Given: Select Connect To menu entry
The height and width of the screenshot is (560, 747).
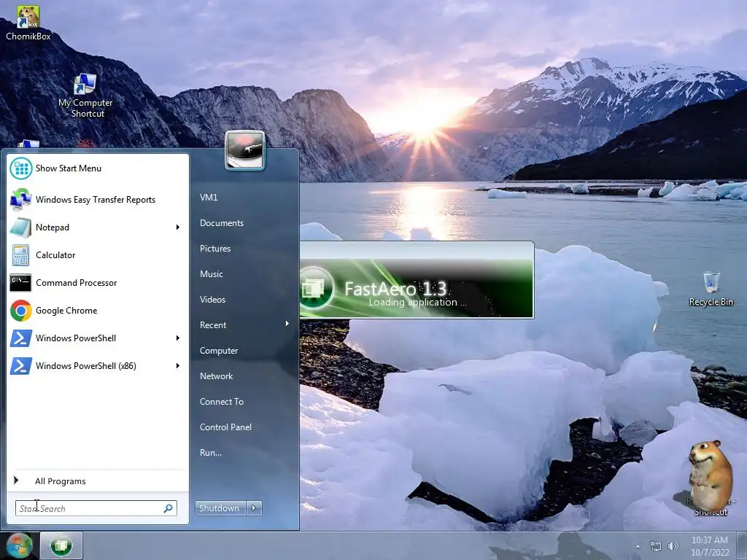Looking at the screenshot, I should pos(222,402).
